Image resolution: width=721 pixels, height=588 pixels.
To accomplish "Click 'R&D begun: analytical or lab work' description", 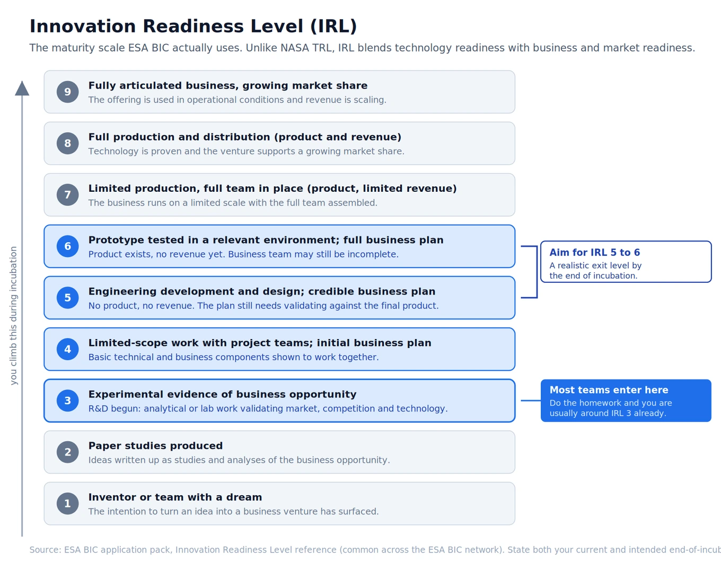I will tap(268, 408).
